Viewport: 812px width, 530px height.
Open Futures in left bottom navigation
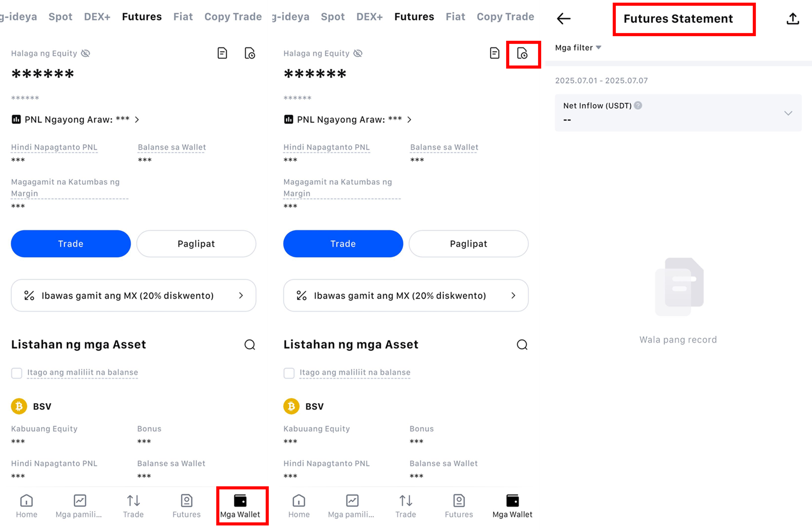(186, 506)
